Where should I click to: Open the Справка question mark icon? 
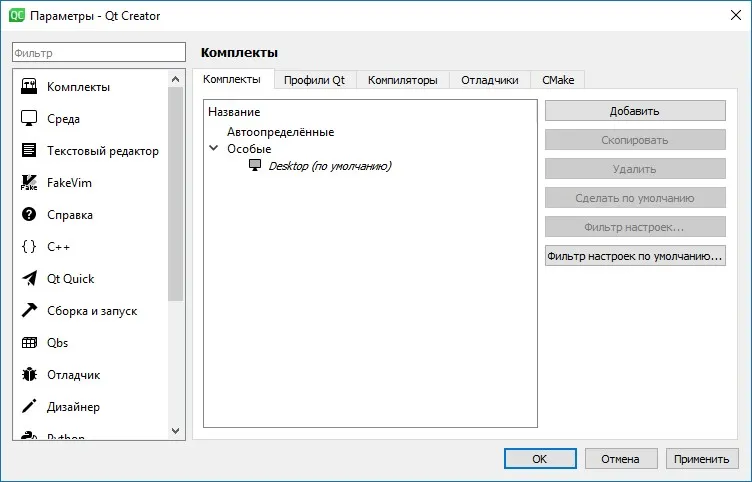coord(29,214)
